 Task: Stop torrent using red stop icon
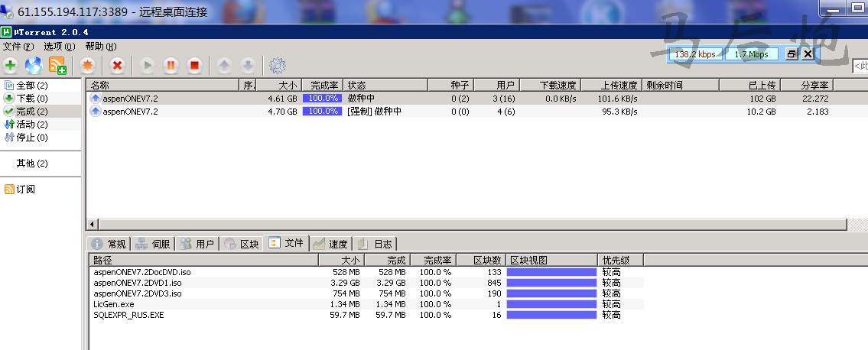coord(194,66)
